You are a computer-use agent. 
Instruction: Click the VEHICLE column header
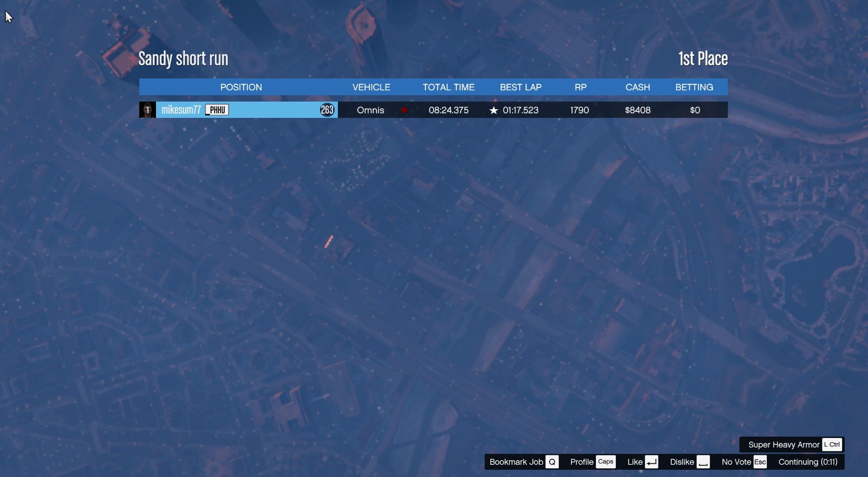point(371,87)
